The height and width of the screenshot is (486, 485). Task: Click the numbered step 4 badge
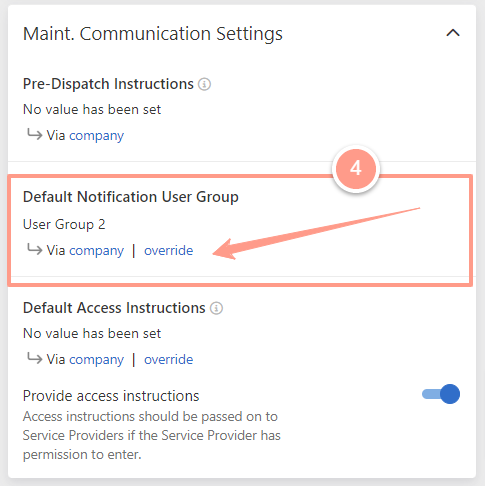point(356,169)
